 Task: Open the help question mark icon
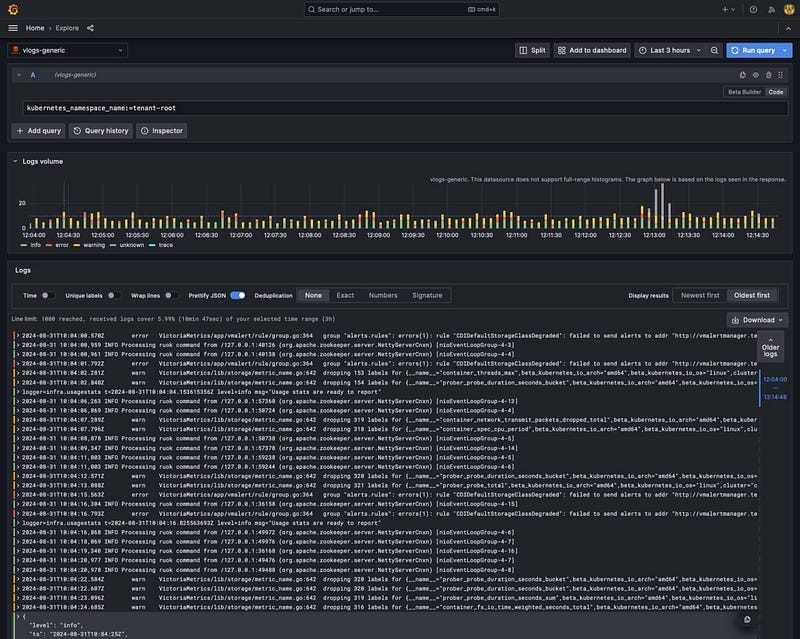[753, 9]
